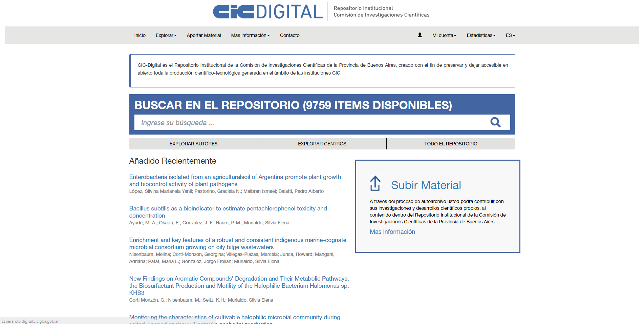This screenshot has height=324, width=644.
Task: Open the Monitoring halophilic microbial community article
Action: (x=235, y=320)
